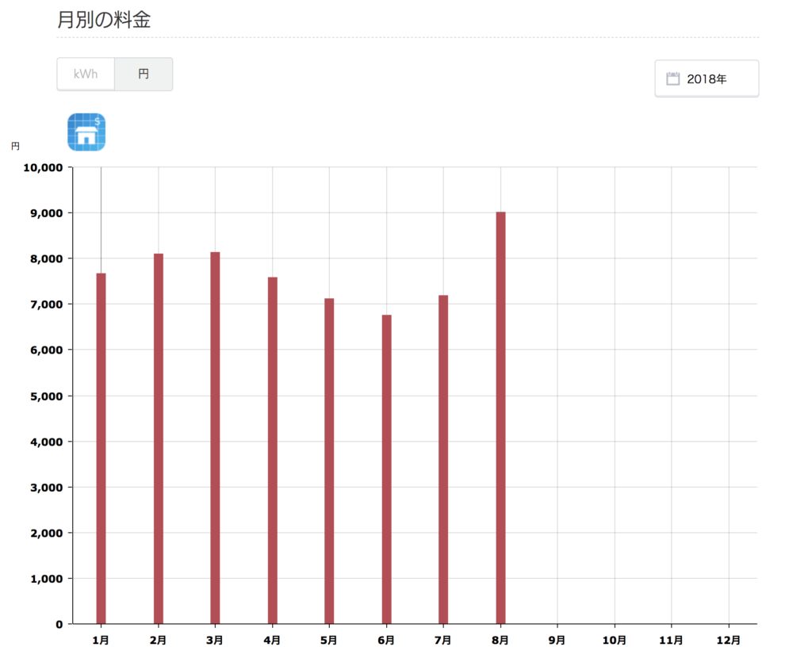The width and height of the screenshot is (812, 666).
Task: Click the blue house cost icon
Action: click(86, 132)
